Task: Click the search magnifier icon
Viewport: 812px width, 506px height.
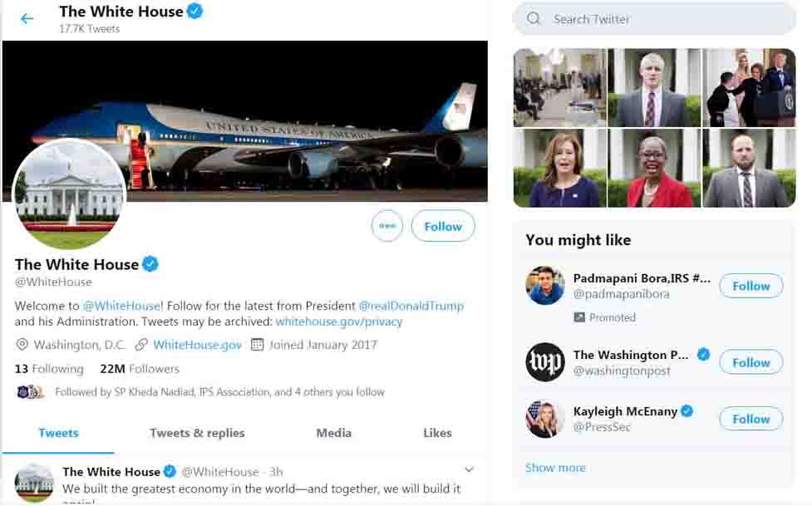Action: pyautogui.click(x=534, y=18)
